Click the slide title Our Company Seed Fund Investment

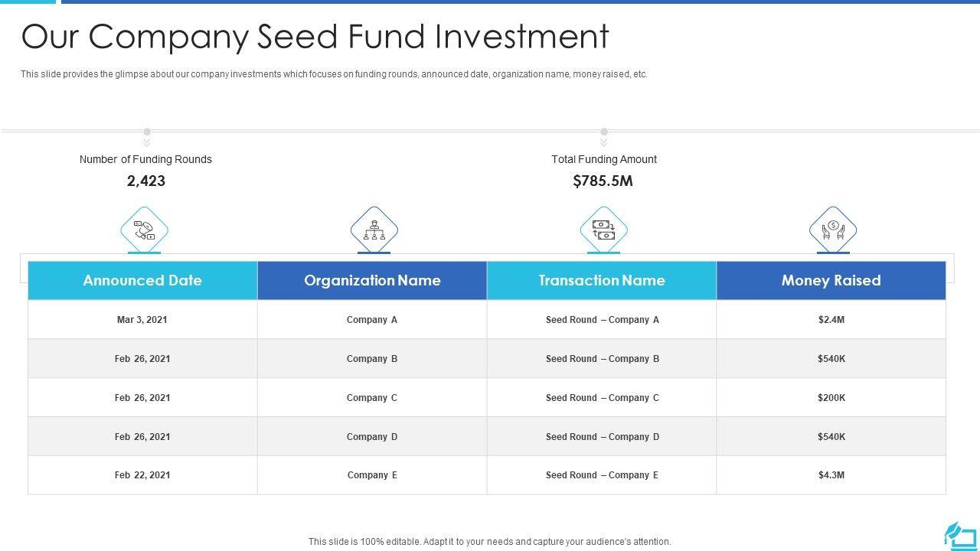pos(315,37)
